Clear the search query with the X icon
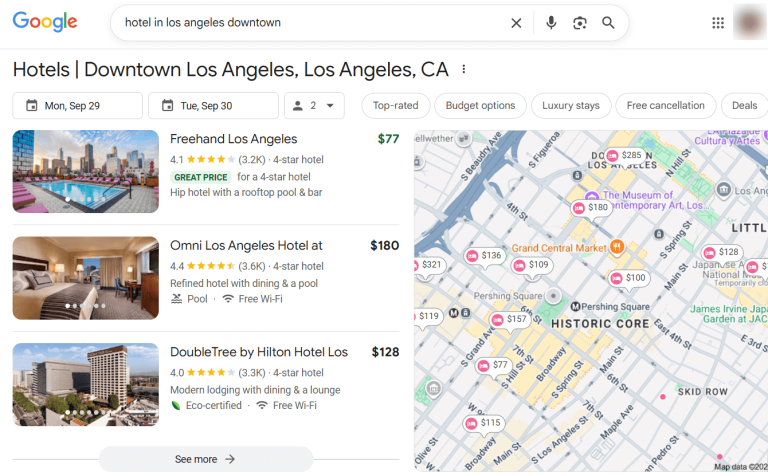The height and width of the screenshot is (476, 768). click(516, 23)
